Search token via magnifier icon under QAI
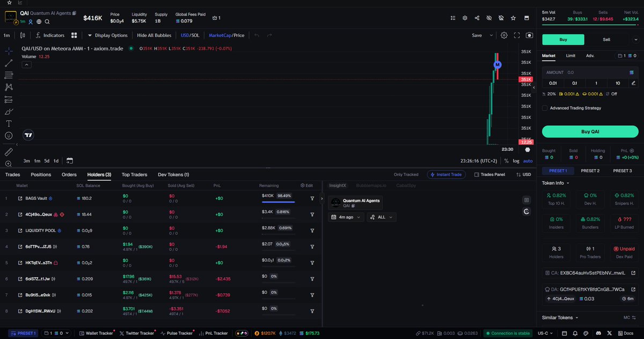Viewport: 644px width, 339px height. coord(47,21)
